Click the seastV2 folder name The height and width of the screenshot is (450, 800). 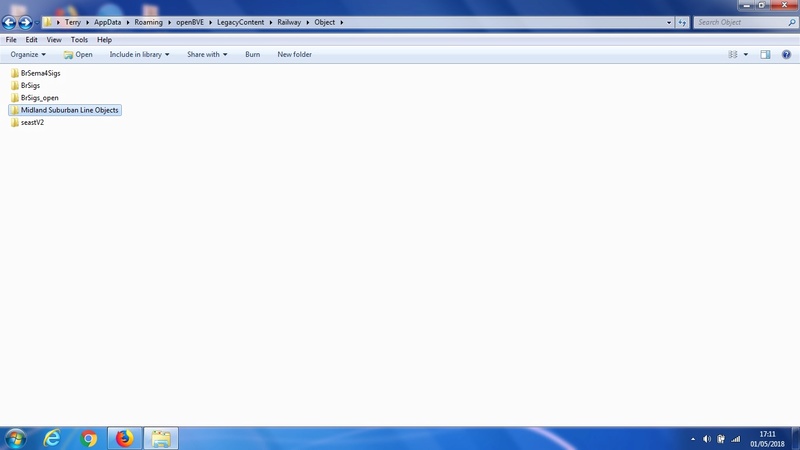32,122
